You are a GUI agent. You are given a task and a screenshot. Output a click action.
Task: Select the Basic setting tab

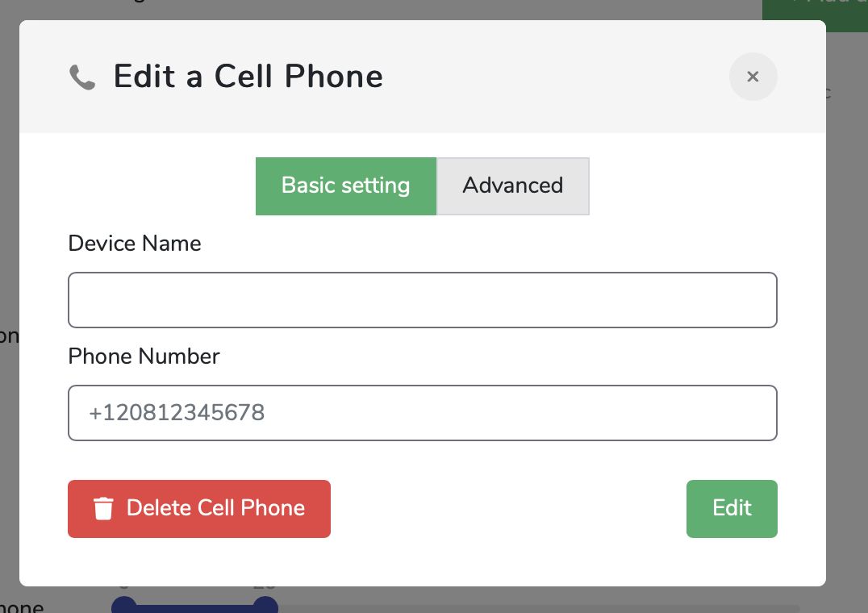346,186
